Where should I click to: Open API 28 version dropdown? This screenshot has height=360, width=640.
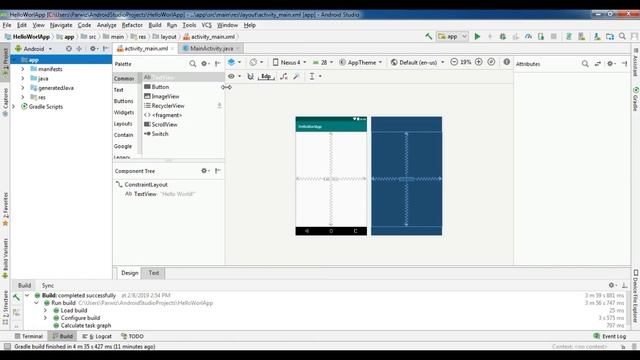point(322,62)
